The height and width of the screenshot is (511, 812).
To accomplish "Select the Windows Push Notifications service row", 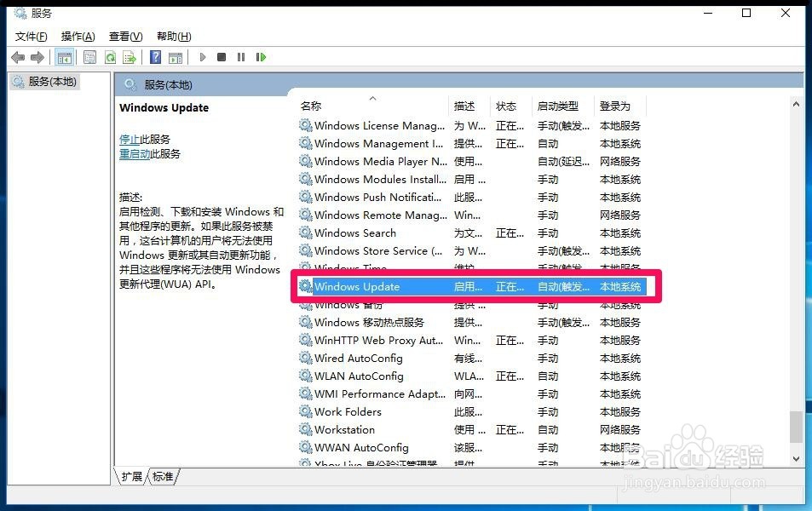I will 471,198.
